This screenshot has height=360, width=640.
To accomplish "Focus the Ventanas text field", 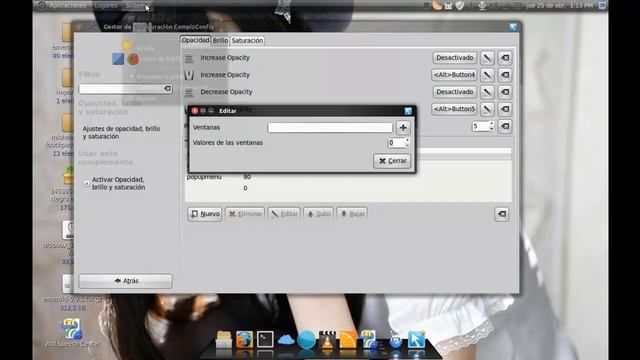I will pos(330,128).
